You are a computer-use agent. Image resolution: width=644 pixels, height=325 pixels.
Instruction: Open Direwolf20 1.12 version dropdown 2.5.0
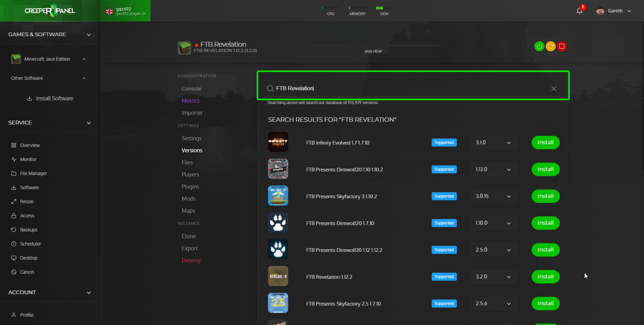(493, 250)
